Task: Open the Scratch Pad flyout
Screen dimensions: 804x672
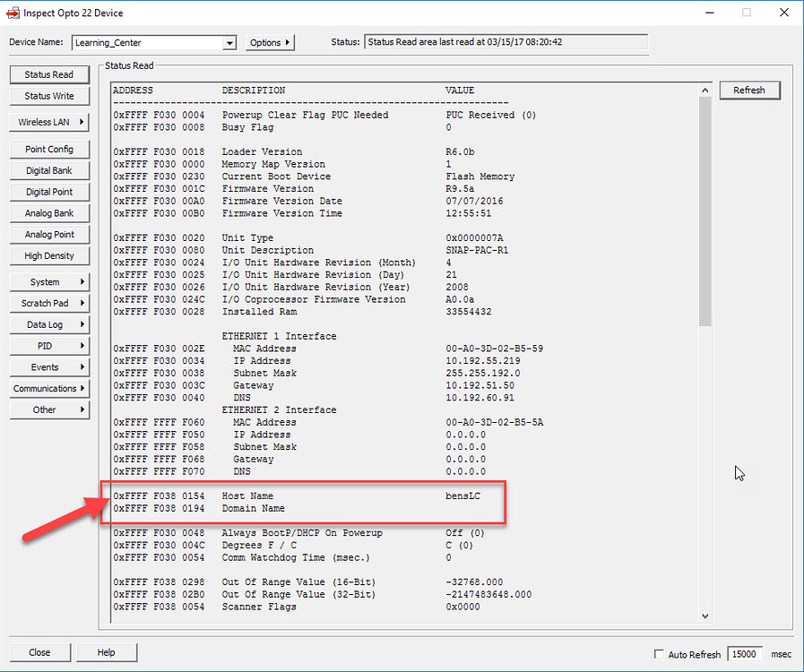Action: pos(49,303)
